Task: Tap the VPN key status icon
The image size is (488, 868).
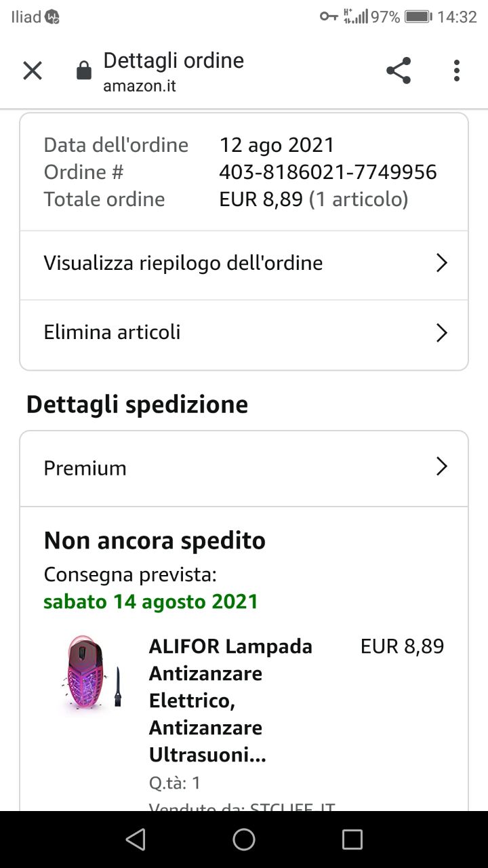Action: 329,17
